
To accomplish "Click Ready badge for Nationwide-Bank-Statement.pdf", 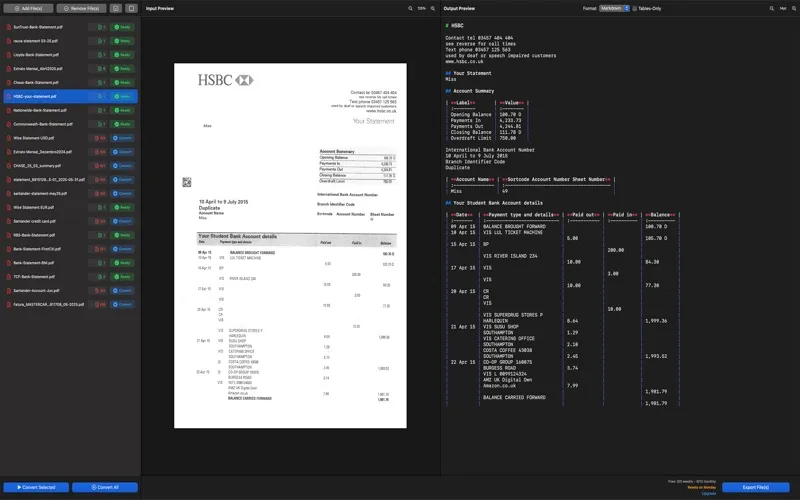I will click(122, 110).
